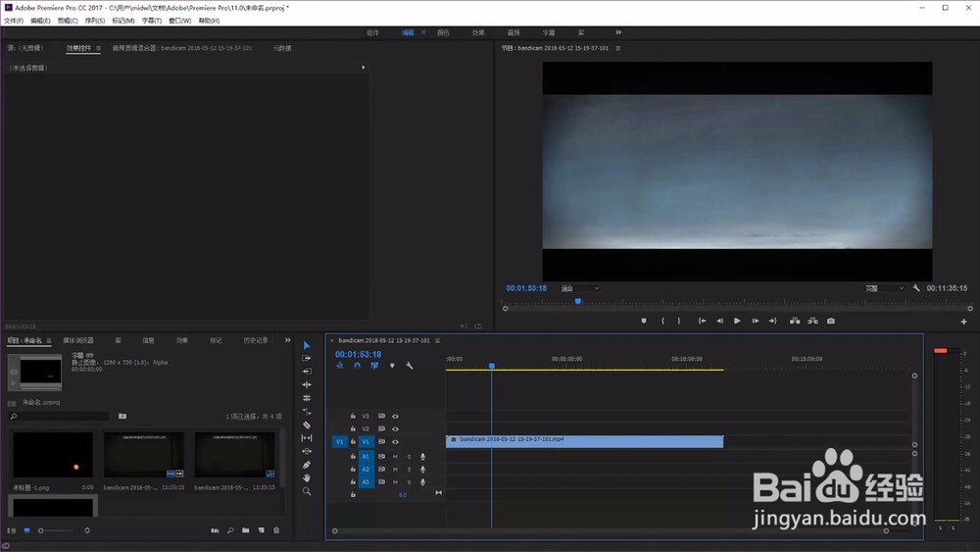Switch to 颜色 workspace tab

click(x=443, y=32)
